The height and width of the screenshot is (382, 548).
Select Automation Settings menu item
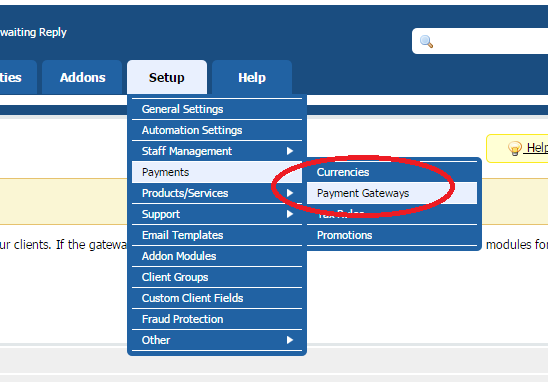[x=217, y=130]
